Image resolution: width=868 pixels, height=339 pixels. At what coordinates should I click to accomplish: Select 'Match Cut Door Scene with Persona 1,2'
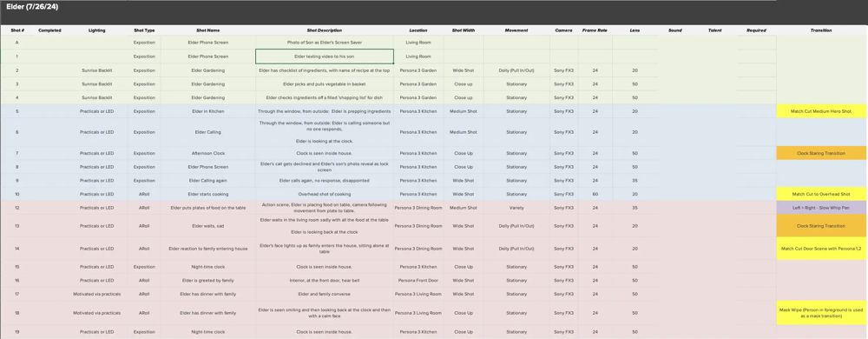[x=821, y=249]
